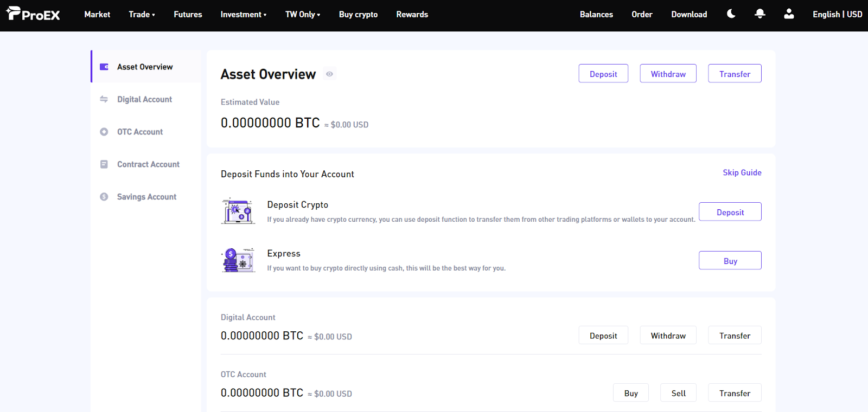Open Buy crypto page
868x412 pixels.
[358, 15]
